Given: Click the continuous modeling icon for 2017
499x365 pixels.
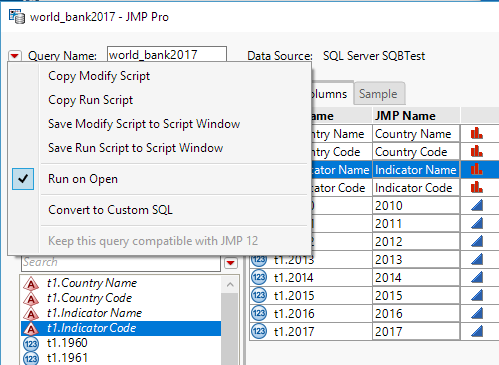Looking at the screenshot, I should click(477, 331).
